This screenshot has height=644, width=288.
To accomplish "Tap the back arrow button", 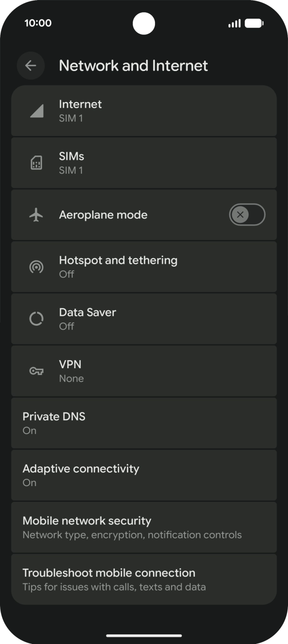I will (x=31, y=66).
